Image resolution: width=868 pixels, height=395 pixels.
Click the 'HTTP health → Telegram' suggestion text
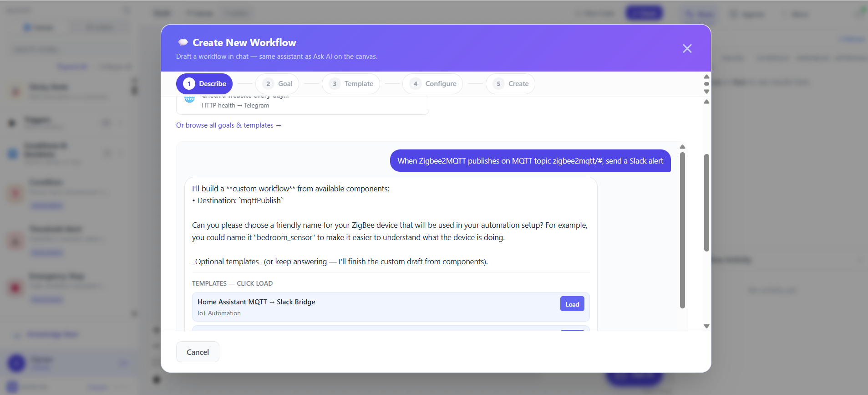point(235,105)
